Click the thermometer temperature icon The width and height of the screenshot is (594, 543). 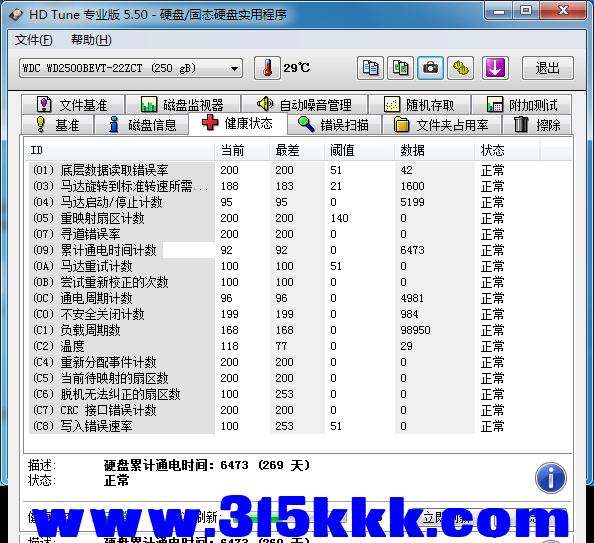click(x=267, y=68)
